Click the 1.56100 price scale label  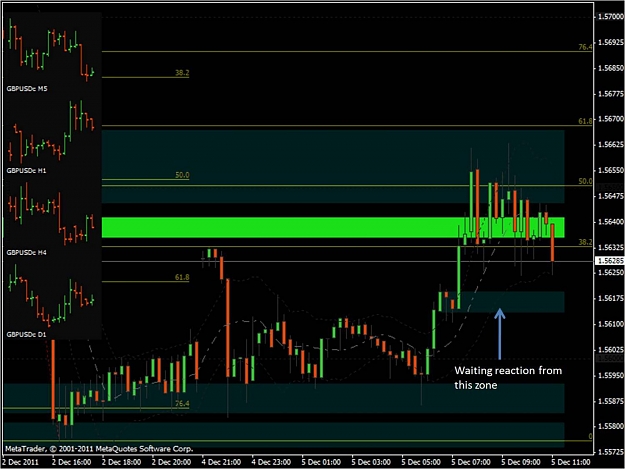611,324
